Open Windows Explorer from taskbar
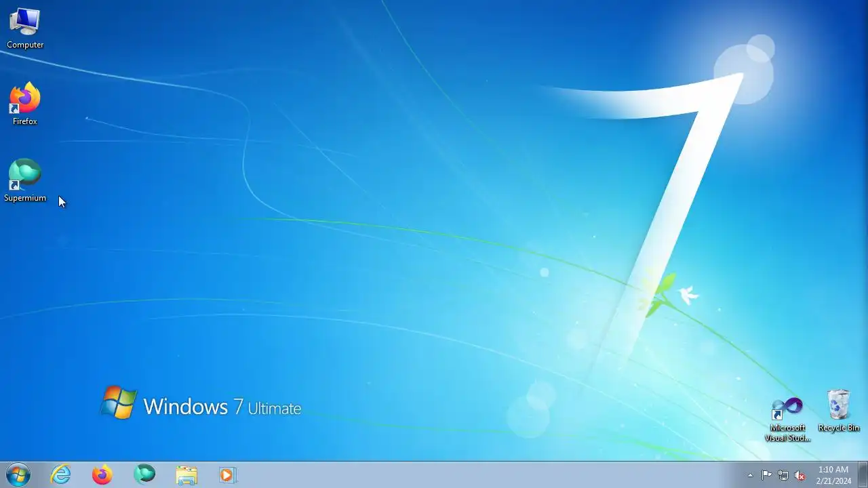868x488 pixels. pyautogui.click(x=186, y=475)
